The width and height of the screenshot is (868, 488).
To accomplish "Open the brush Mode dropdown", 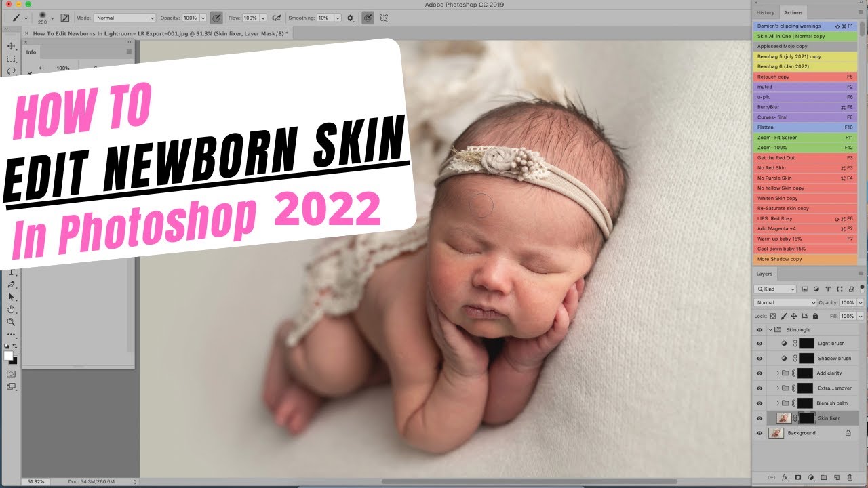I will tap(125, 18).
